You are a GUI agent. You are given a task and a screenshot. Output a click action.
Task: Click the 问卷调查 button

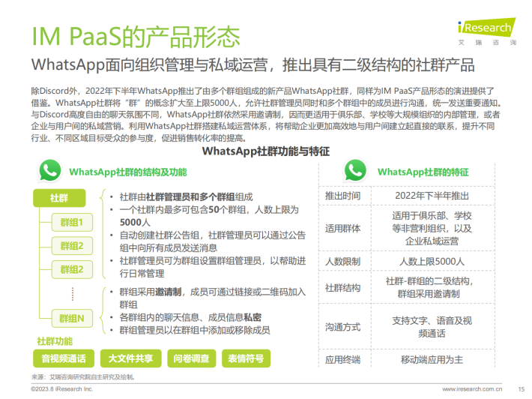191,358
